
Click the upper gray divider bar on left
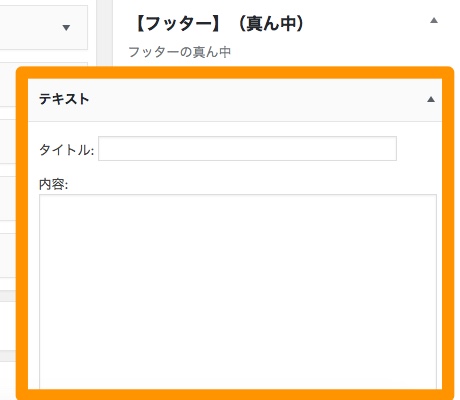[x=8, y=296]
